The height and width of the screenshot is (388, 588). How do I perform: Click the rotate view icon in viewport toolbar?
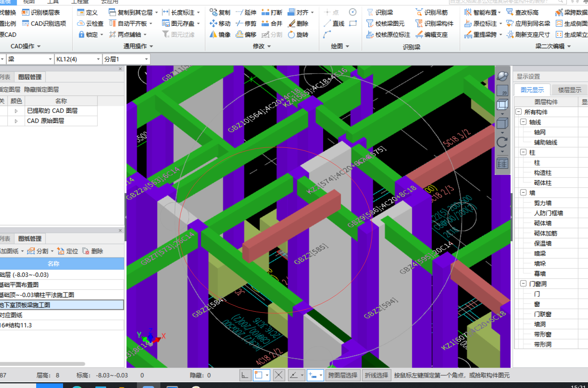coord(502,142)
